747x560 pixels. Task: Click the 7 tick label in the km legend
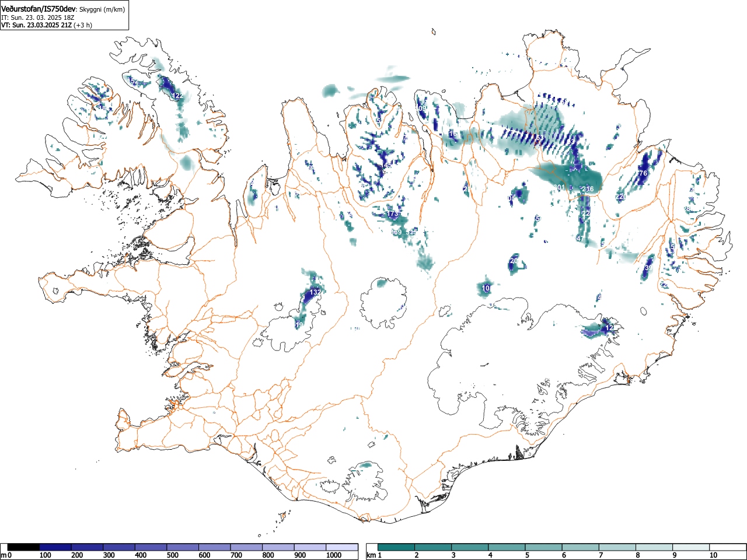[601, 555]
